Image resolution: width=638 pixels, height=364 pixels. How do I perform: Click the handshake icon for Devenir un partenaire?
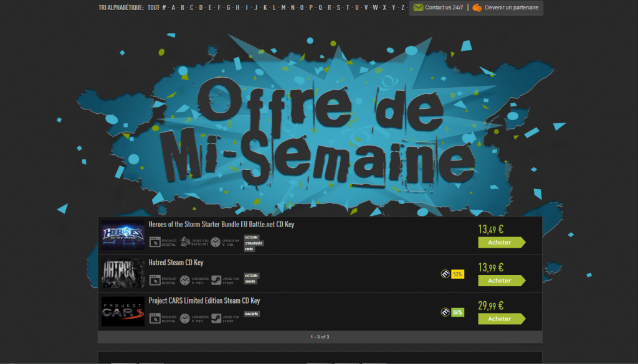(x=477, y=8)
